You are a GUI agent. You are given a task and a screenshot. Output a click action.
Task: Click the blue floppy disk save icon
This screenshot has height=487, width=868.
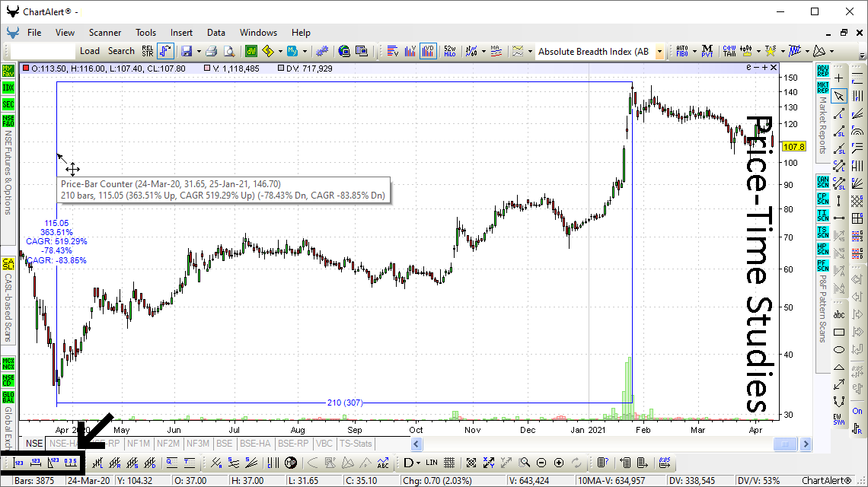coord(187,52)
